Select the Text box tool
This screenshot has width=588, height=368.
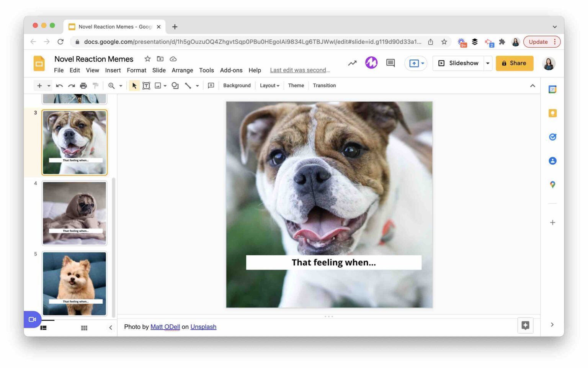(147, 85)
